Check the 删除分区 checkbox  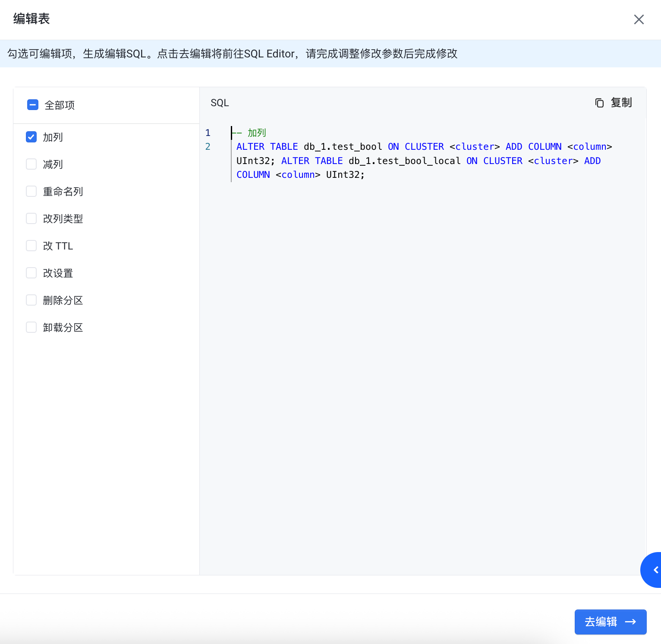pos(31,300)
